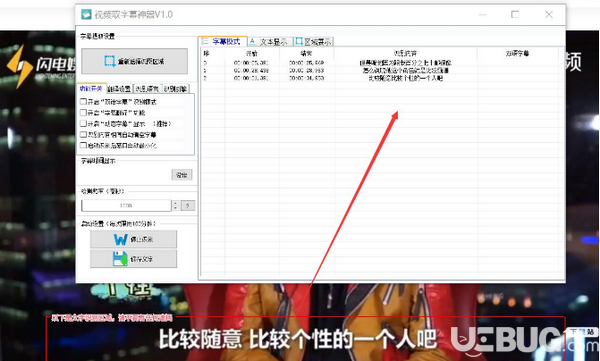The height and width of the screenshot is (361, 600).
Task: Click the third row's start time cell
Action: 252,78
